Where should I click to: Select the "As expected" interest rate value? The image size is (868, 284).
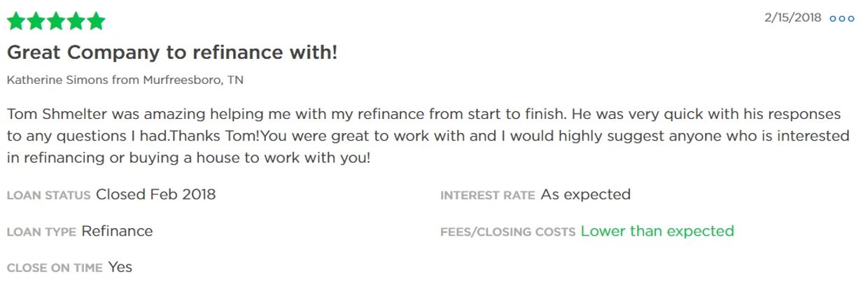[x=585, y=194]
